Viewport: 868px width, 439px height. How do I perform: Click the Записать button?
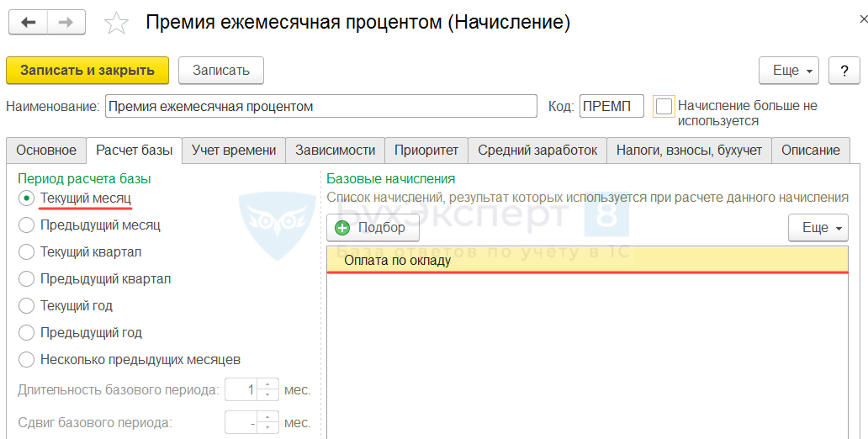coord(221,71)
